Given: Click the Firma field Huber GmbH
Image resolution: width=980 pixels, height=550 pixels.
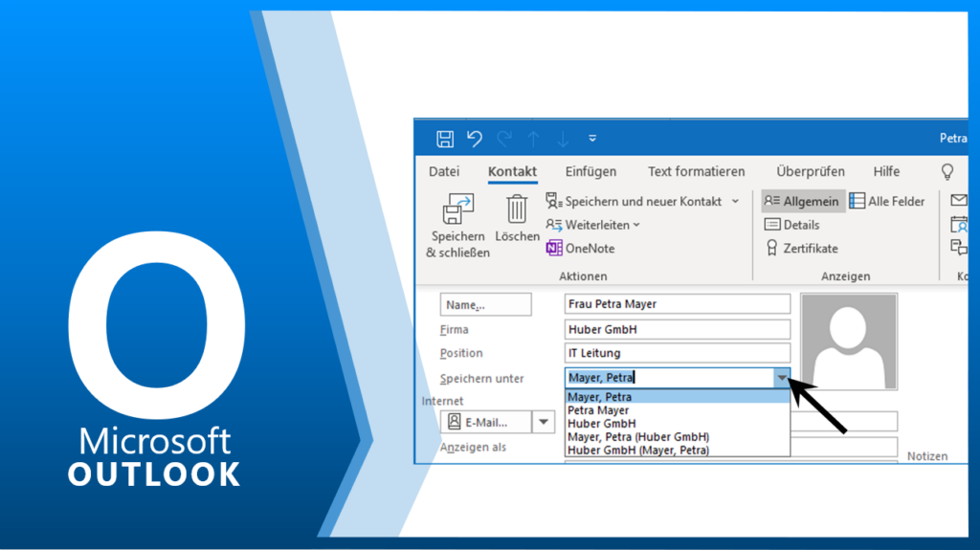Looking at the screenshot, I should (677, 329).
